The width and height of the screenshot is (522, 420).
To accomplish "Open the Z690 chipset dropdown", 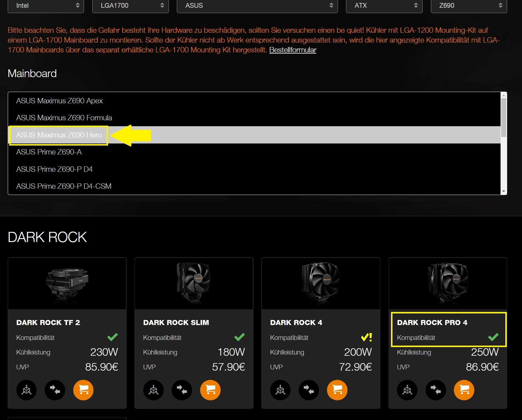I will (469, 6).
